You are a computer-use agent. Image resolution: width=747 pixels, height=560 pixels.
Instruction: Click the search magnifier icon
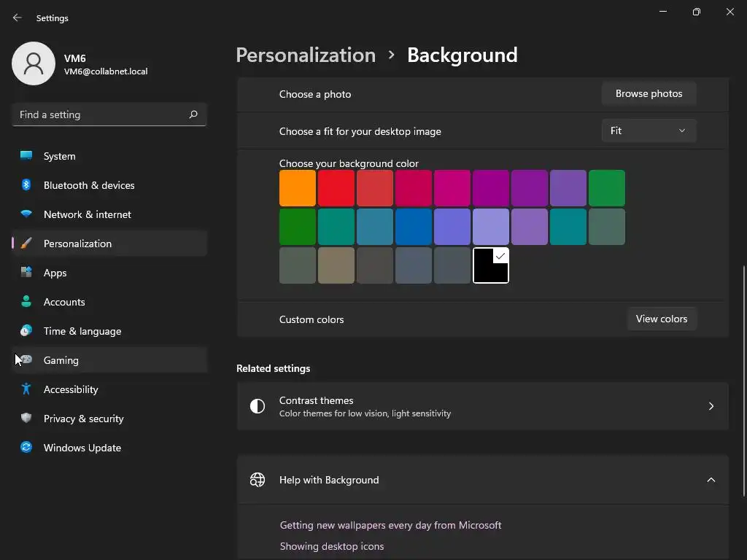(x=193, y=114)
